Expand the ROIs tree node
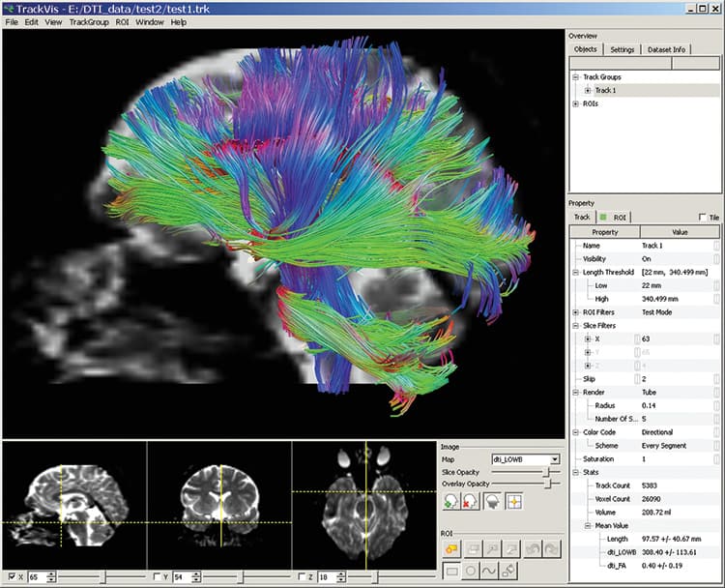725x588 pixels. [576, 103]
